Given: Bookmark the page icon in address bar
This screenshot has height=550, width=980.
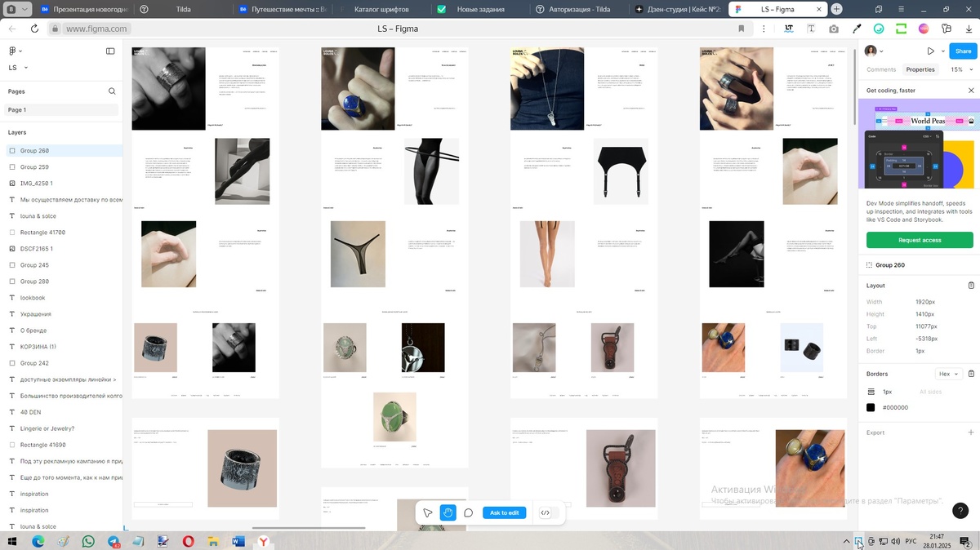Looking at the screenshot, I should (x=742, y=29).
